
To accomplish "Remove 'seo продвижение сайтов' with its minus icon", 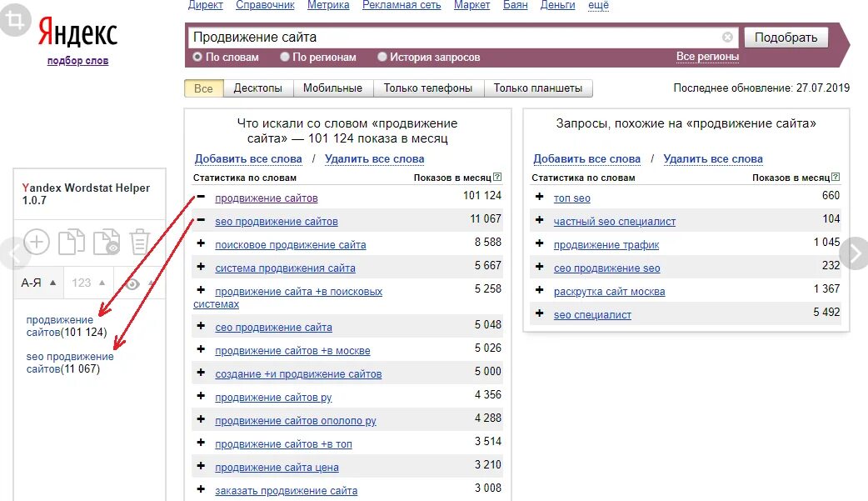I will (201, 220).
